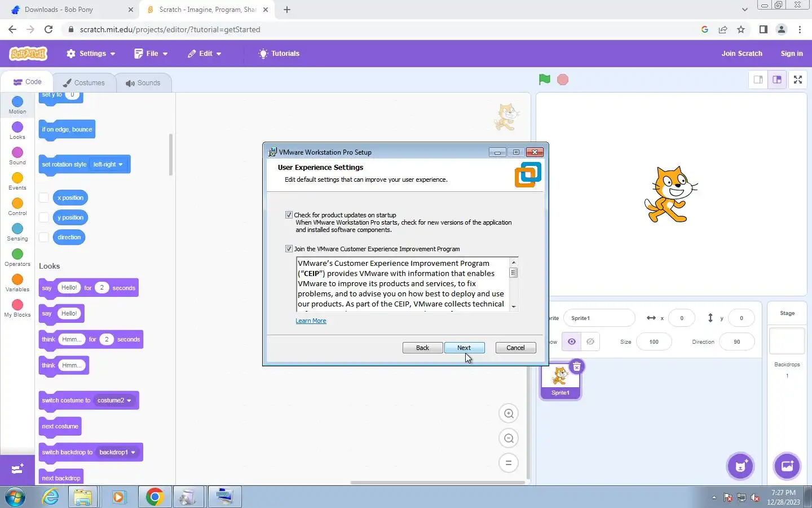Open the Tutorials menu item
Viewport: 812px width, 508px height.
[279, 54]
